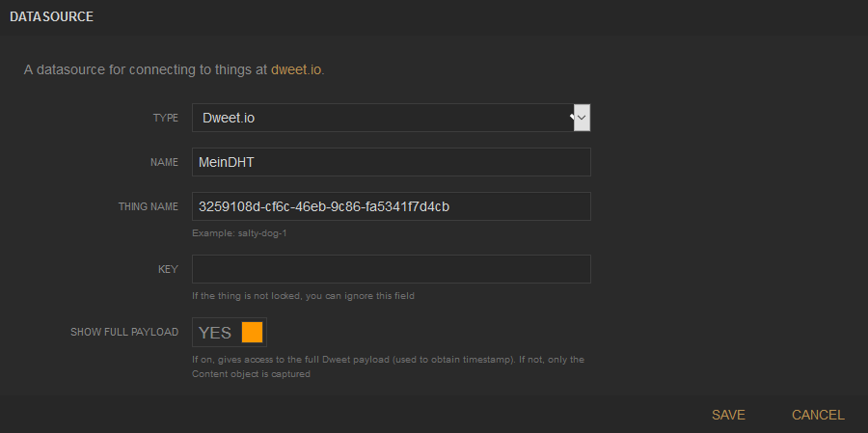This screenshot has height=433, width=868.
Task: Open the dweet.io link
Action: click(x=302, y=70)
